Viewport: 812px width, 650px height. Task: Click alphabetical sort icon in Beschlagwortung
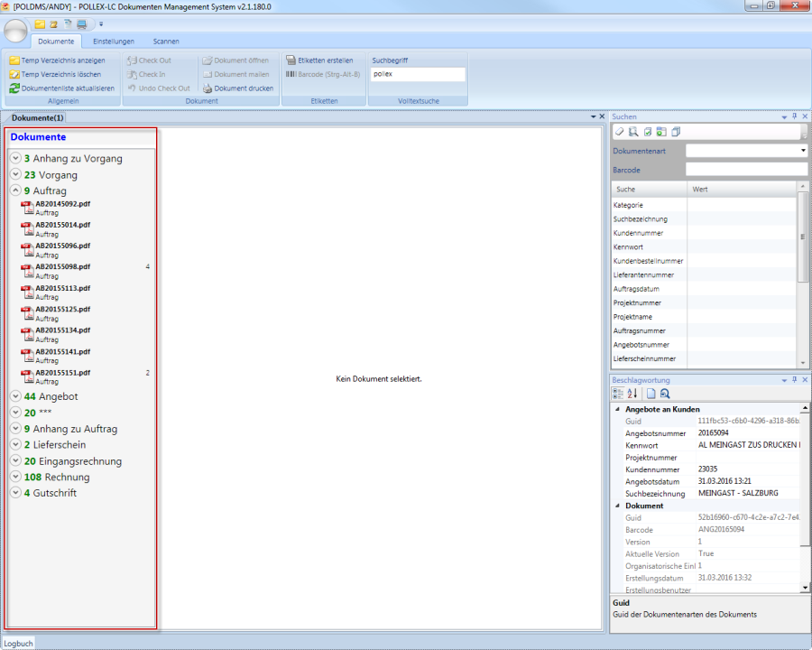pos(632,394)
